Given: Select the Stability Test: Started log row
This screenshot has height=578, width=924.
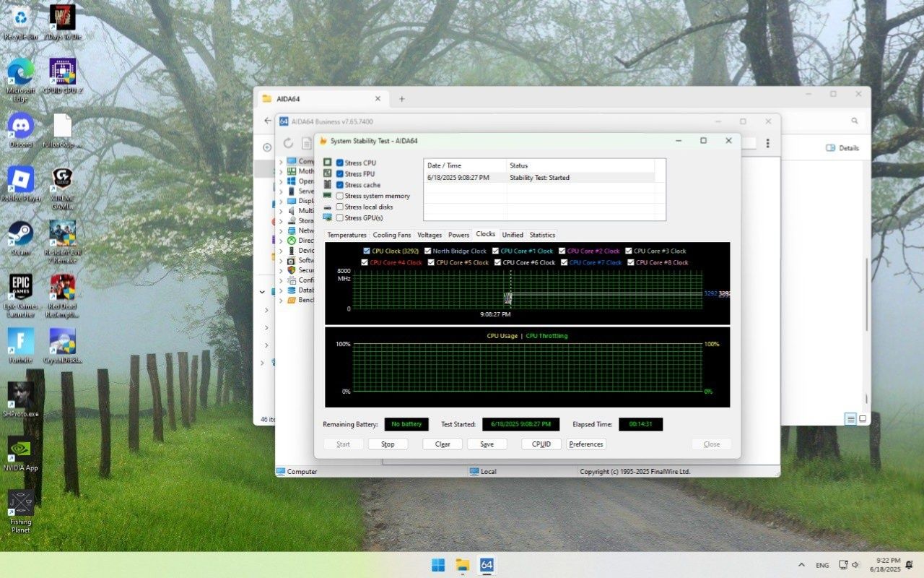Looking at the screenshot, I should [x=539, y=177].
